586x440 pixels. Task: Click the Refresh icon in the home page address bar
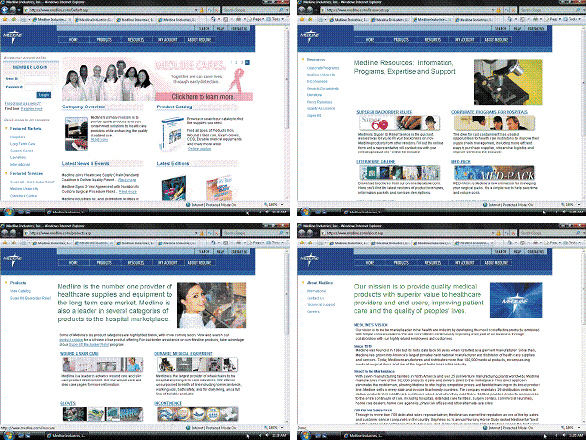click(x=210, y=10)
